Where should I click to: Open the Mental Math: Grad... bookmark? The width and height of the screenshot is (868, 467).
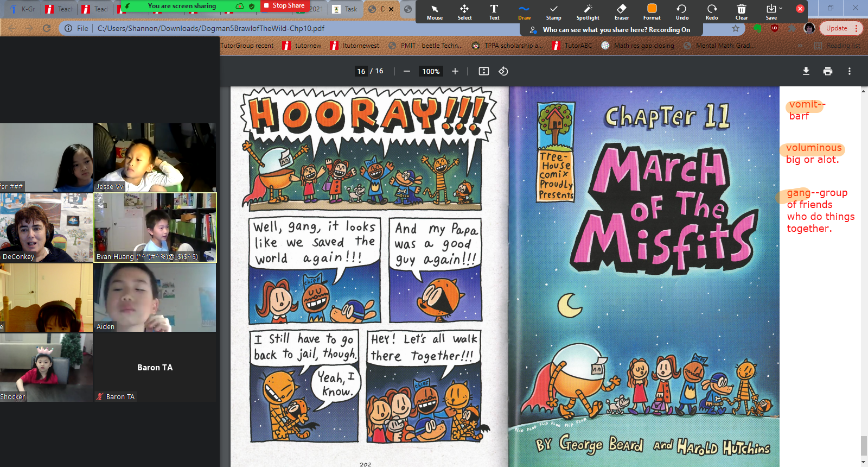pos(719,46)
